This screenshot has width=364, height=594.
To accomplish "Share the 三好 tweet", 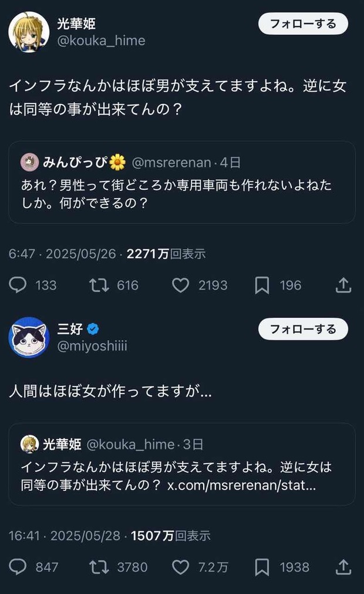I will tap(343, 566).
